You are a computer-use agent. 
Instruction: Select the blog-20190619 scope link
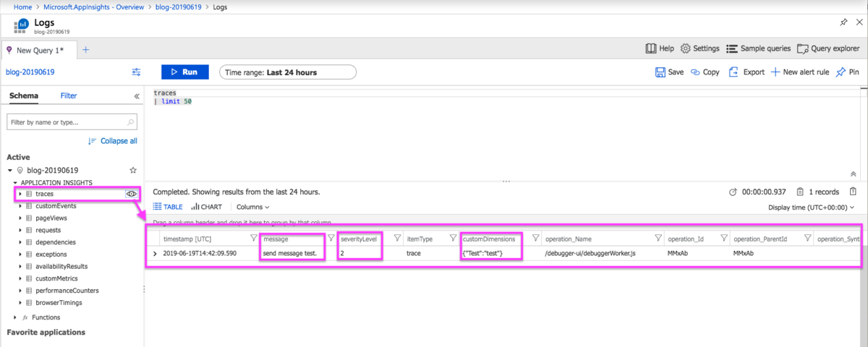point(30,72)
